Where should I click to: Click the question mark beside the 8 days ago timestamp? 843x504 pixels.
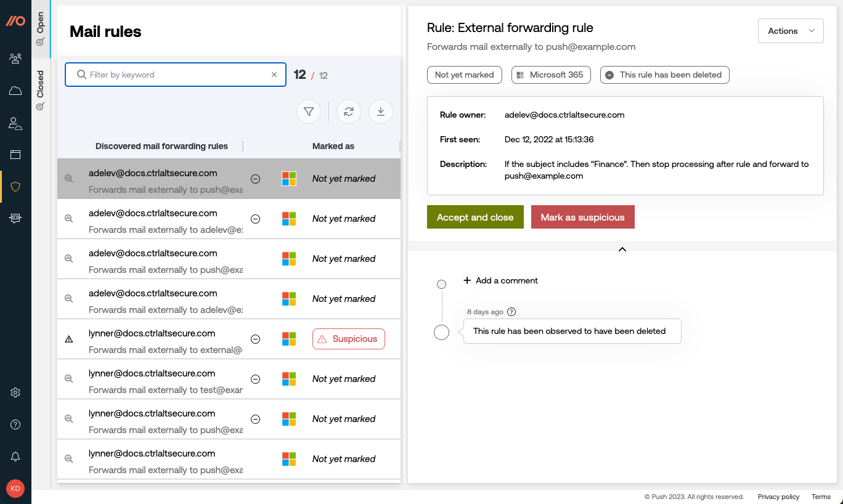pos(511,311)
